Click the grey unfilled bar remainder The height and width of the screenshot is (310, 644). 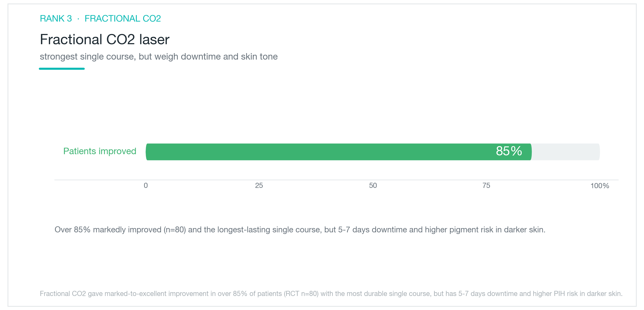[566, 152]
